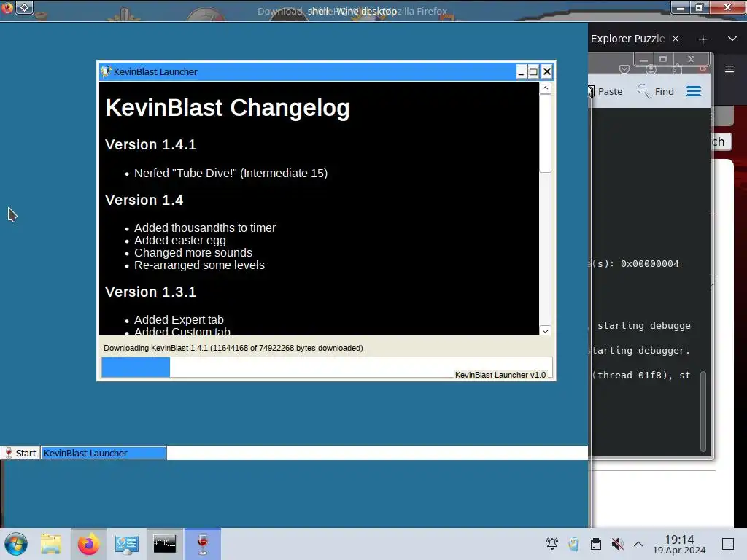The width and height of the screenshot is (747, 560).
Task: Click the 'Version 1.3.1' heading
Action: [x=150, y=292]
